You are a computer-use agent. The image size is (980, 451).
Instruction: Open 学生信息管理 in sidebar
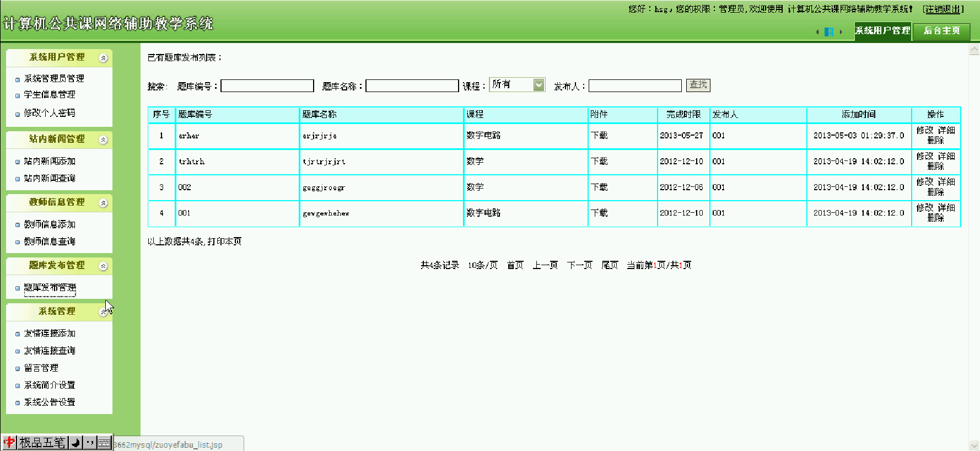click(50, 95)
